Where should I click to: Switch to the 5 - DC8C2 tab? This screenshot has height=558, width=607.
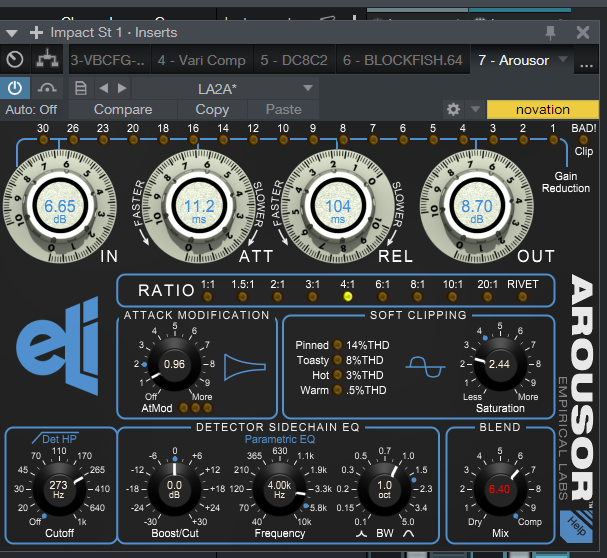[x=294, y=60]
